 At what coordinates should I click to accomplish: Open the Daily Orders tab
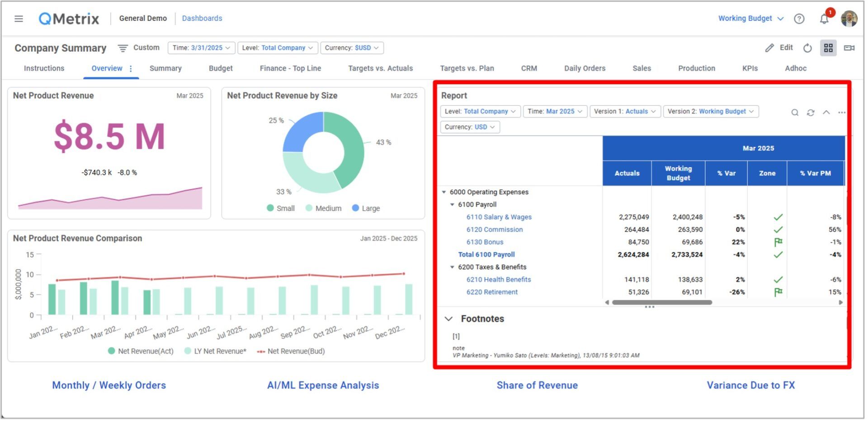(x=584, y=68)
